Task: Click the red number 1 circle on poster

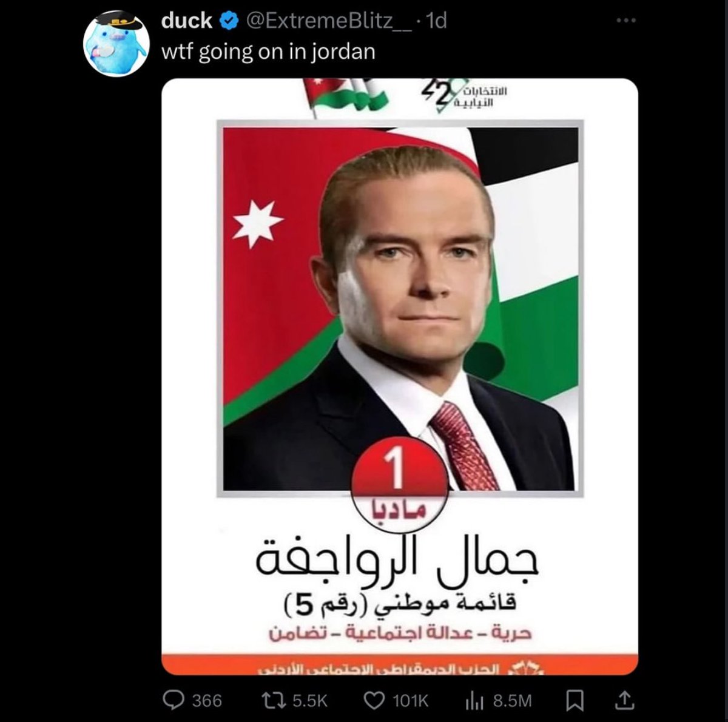Action: (399, 472)
